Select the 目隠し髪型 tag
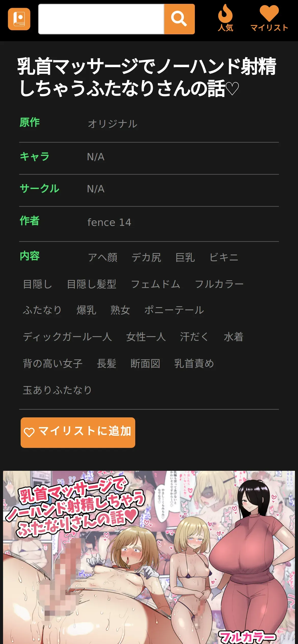 [x=92, y=284]
